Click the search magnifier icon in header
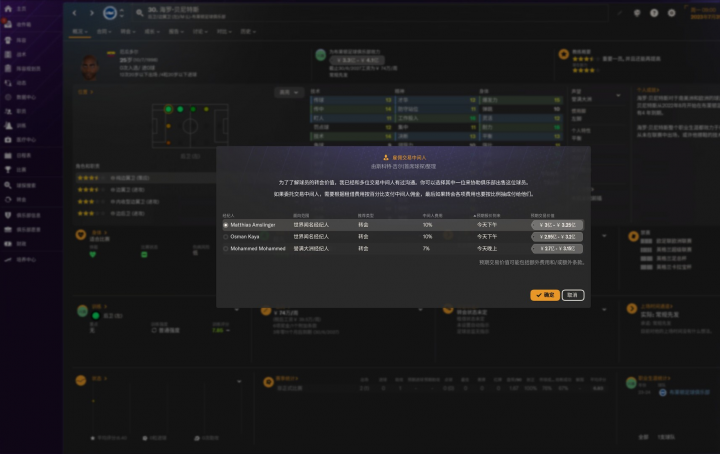Image resolution: width=720 pixels, height=454 pixels. [x=138, y=14]
